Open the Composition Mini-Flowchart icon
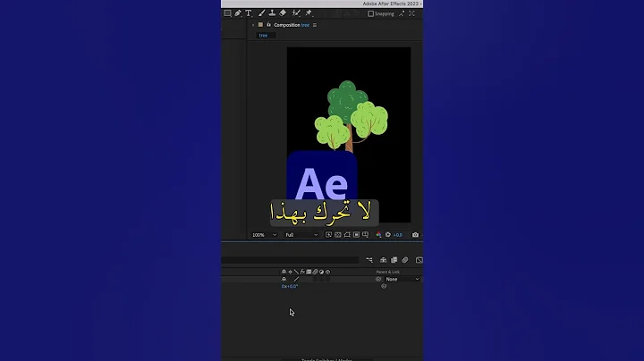Image resolution: width=644 pixels, height=361 pixels. click(x=369, y=260)
